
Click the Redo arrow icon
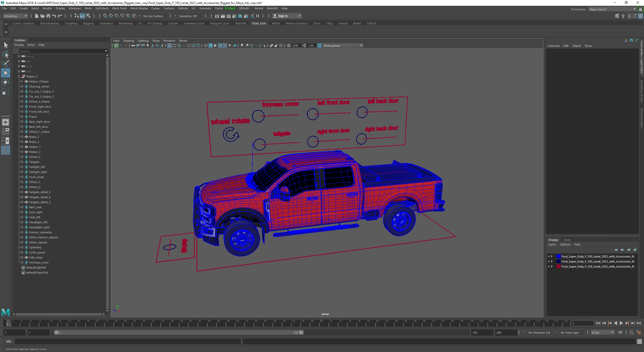click(x=60, y=16)
